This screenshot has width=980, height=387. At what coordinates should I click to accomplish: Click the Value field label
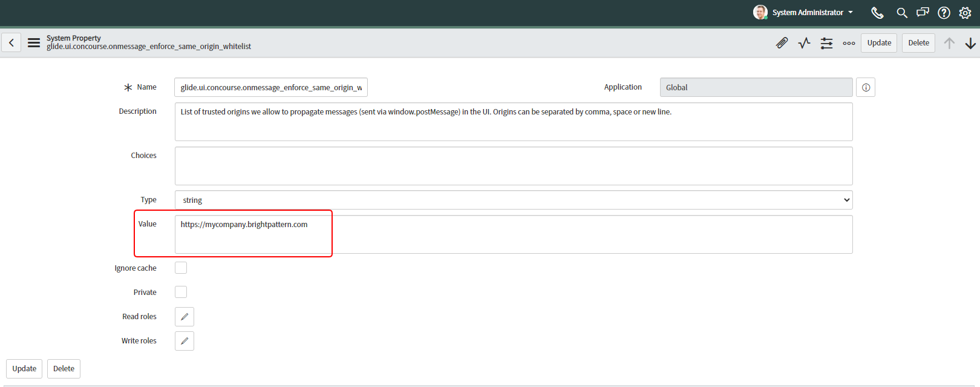click(147, 224)
